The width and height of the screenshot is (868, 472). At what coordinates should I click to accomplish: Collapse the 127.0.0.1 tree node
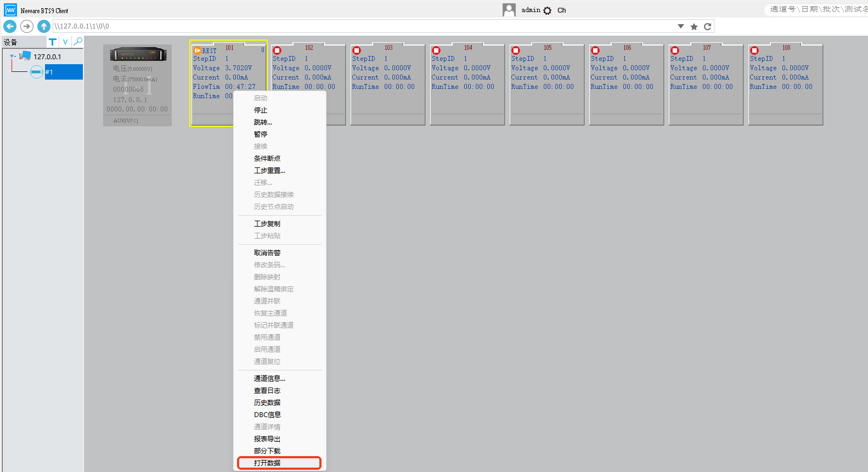(13, 56)
